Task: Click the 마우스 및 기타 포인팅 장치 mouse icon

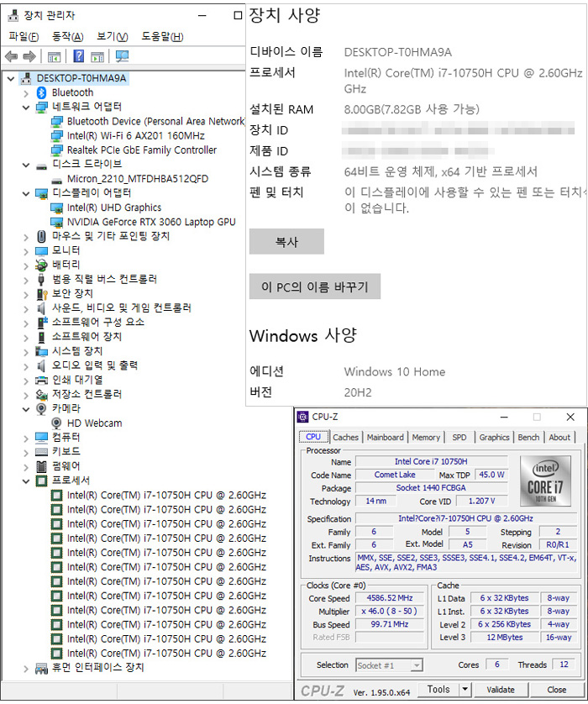Action: [x=41, y=236]
